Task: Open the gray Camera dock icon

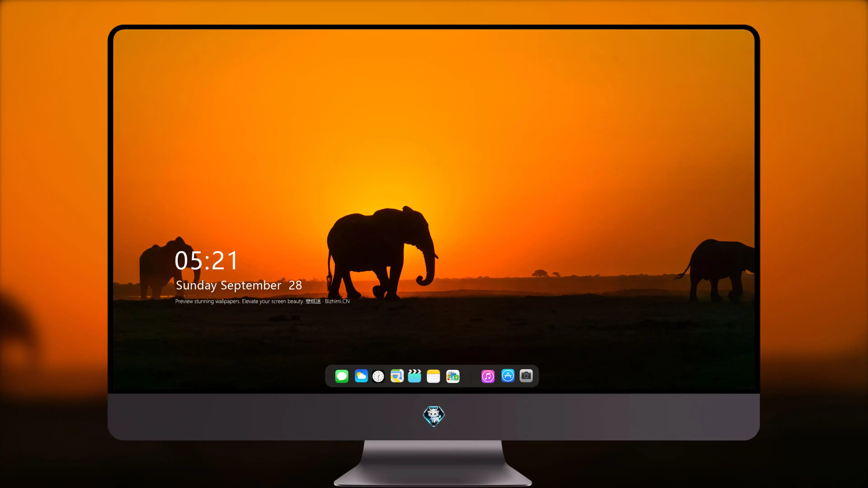Action: (526, 375)
